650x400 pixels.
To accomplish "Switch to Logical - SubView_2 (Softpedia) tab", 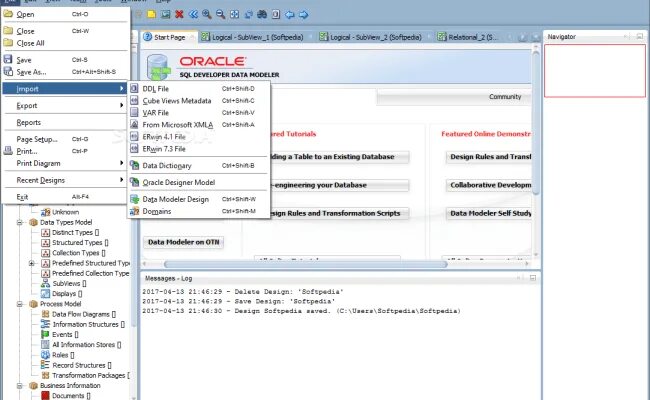I will tap(376, 37).
